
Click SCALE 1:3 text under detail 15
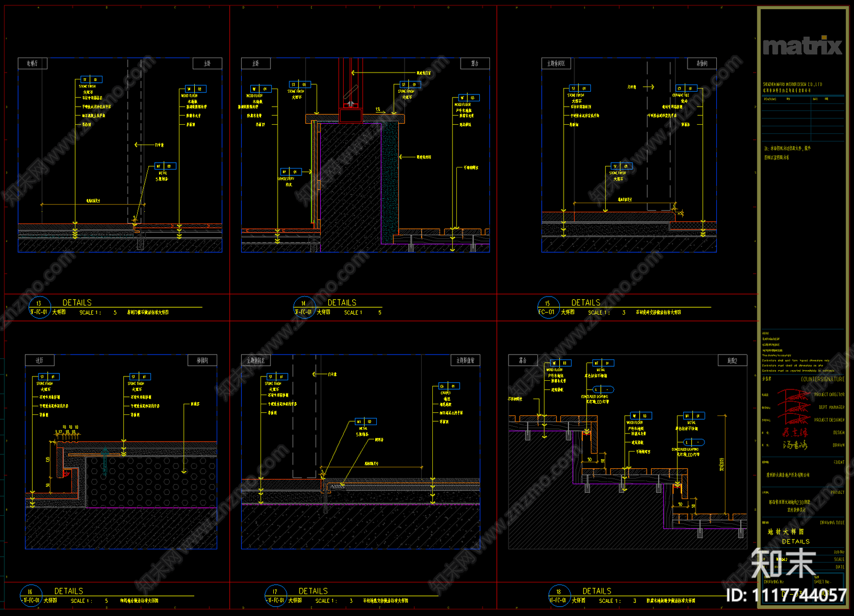(x=606, y=313)
